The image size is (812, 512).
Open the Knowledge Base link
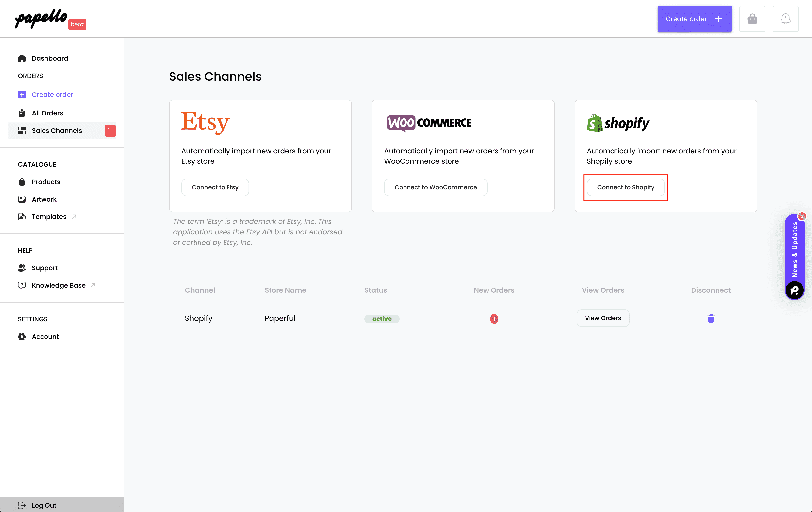point(59,285)
